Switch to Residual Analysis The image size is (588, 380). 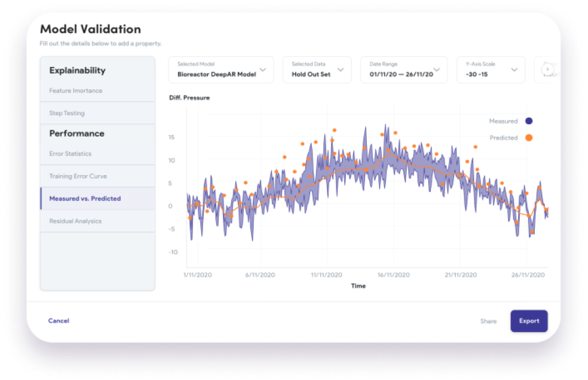[75, 221]
